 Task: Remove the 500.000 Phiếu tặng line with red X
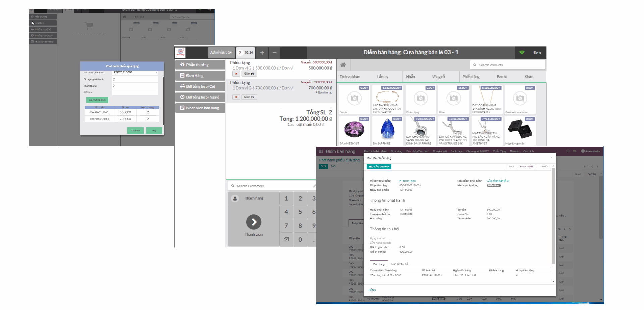tap(236, 74)
